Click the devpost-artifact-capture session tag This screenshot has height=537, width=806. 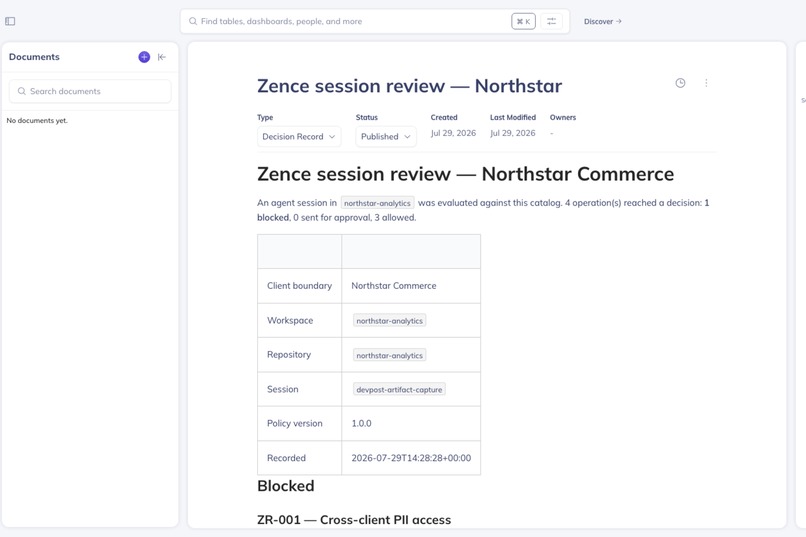[399, 390]
